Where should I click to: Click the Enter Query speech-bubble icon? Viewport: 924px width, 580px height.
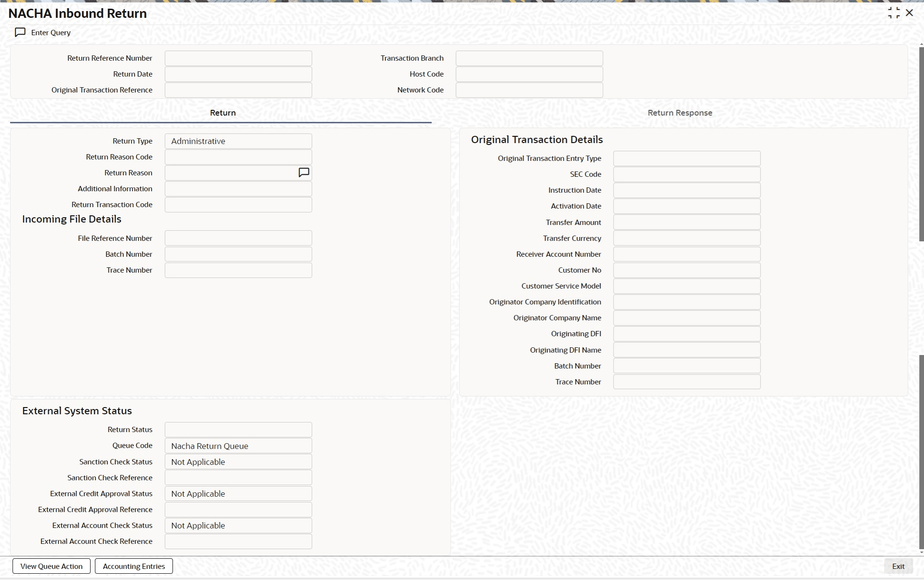pos(20,32)
